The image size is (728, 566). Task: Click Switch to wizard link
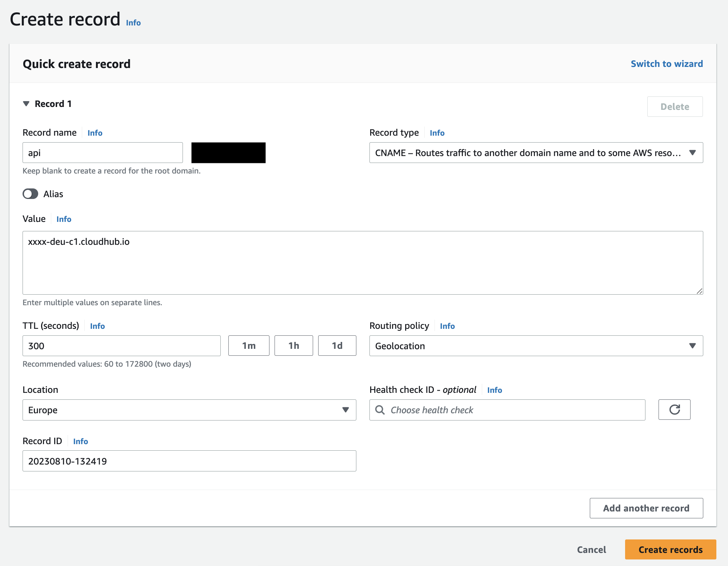667,64
